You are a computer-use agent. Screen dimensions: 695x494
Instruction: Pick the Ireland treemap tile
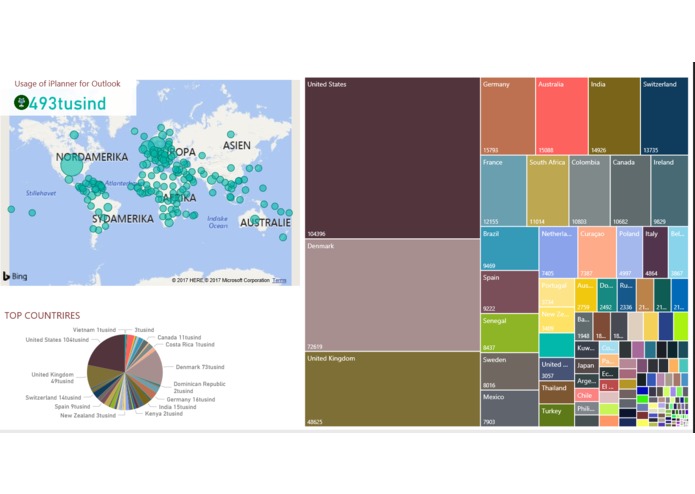(x=670, y=191)
